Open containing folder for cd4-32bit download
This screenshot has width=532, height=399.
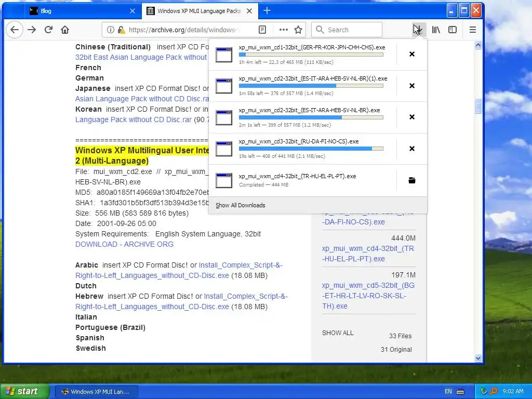pyautogui.click(x=412, y=180)
